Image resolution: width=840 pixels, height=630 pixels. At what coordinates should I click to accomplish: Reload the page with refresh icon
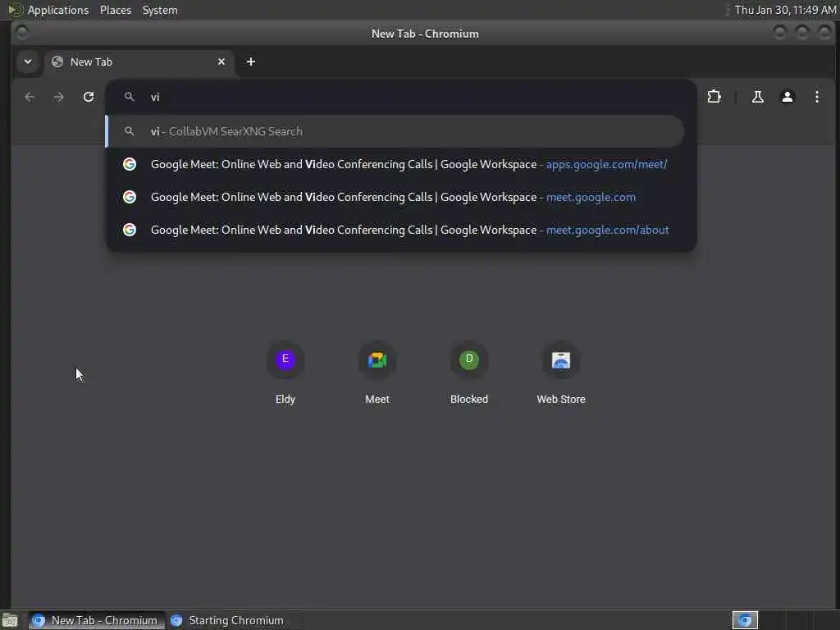(89, 97)
